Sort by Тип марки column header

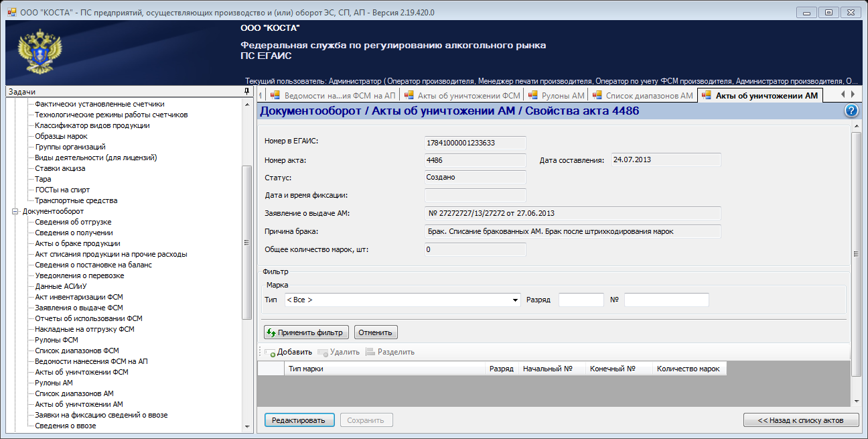tap(384, 369)
